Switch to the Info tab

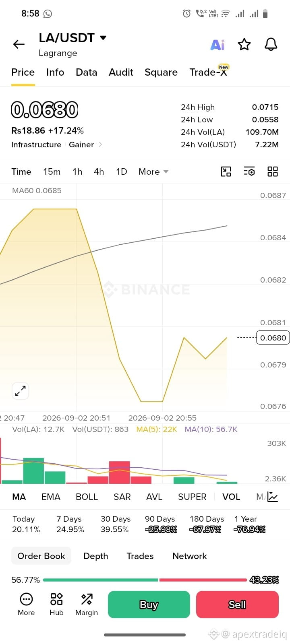click(55, 72)
